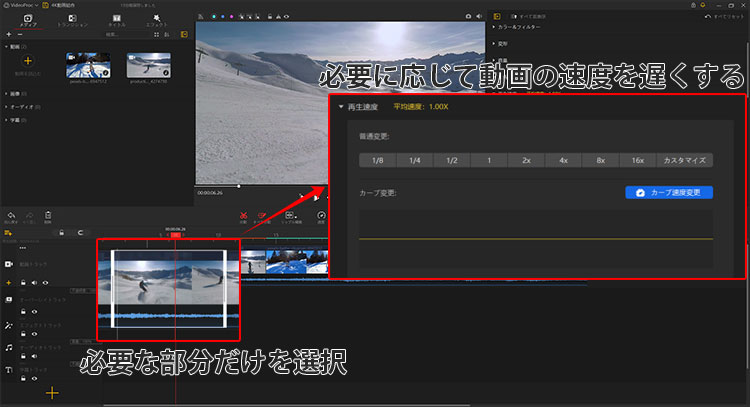
Task: Set constant speed to 1/8
Action: click(x=377, y=160)
